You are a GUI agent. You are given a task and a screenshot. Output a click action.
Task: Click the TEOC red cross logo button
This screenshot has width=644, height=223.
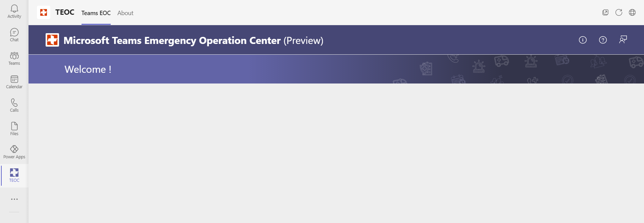(x=43, y=12)
